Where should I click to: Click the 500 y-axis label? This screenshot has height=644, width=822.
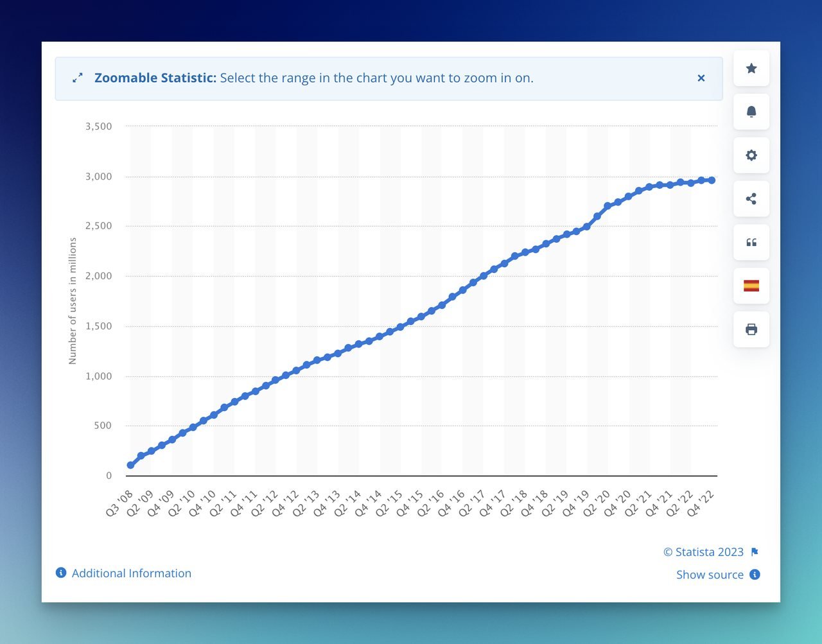tap(103, 426)
